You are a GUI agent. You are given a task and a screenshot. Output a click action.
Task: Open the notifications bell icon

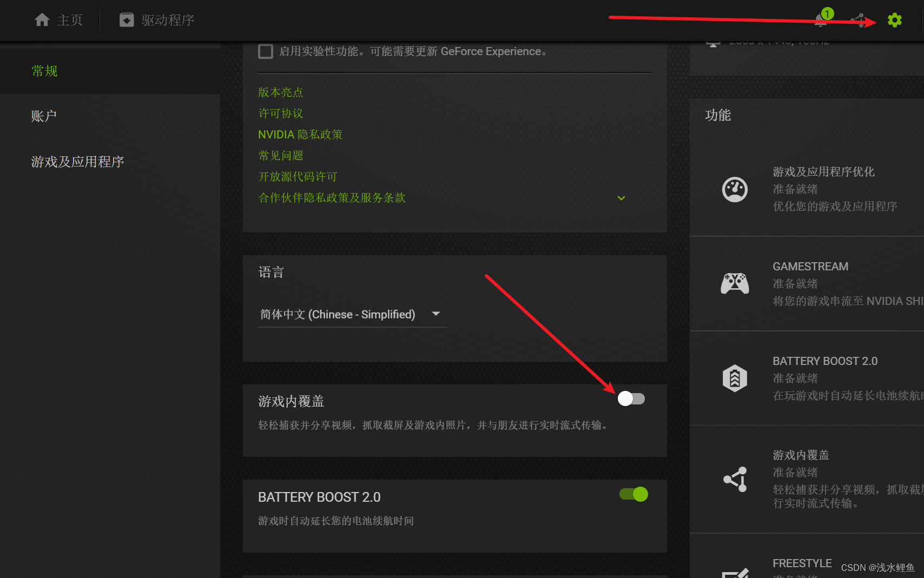coord(821,20)
